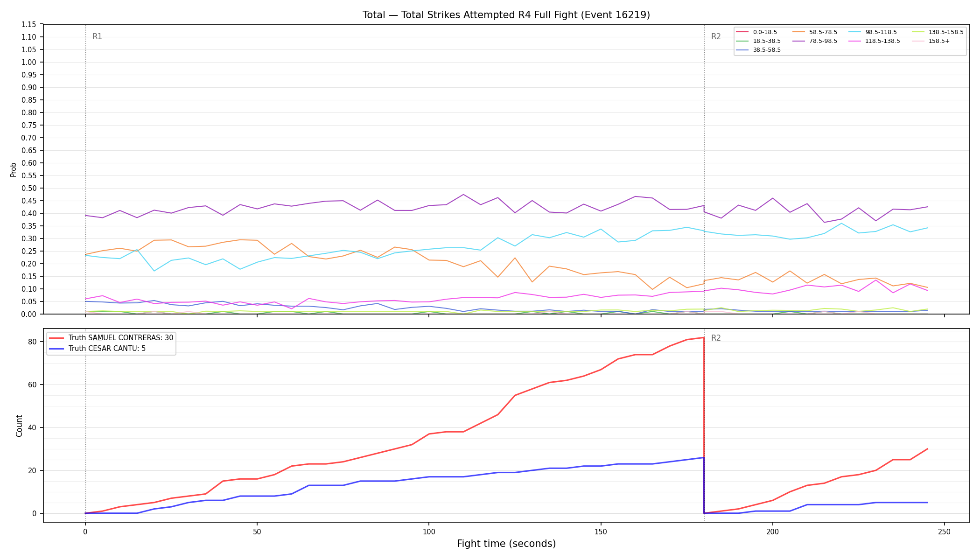The width and height of the screenshot is (980, 560).
Task: Select the 18.5-38.5 legend entry
Action: [758, 41]
